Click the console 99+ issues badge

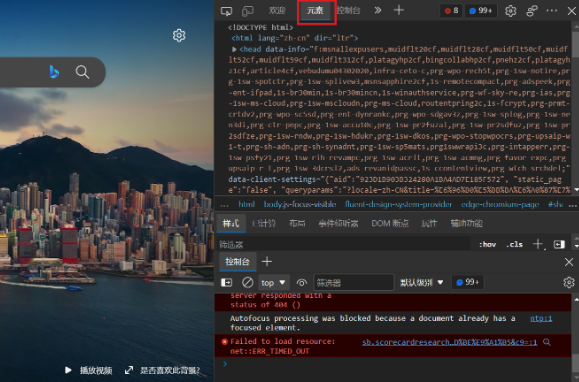point(468,282)
